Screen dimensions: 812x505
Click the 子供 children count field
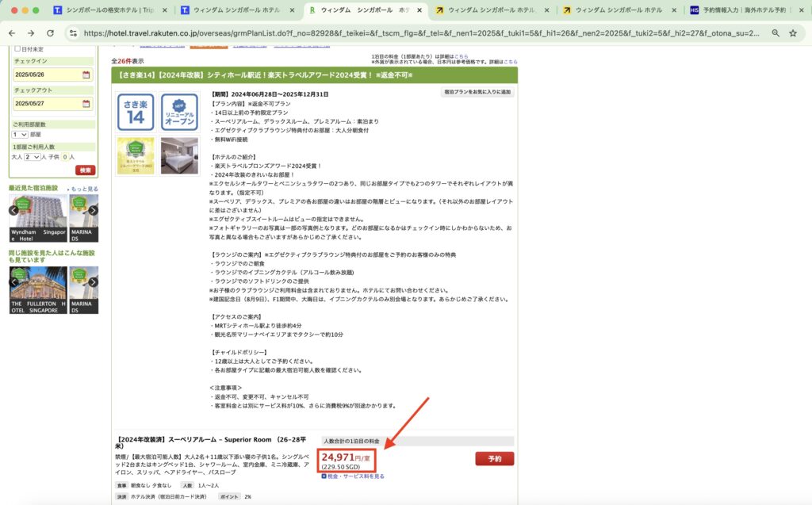coord(65,157)
